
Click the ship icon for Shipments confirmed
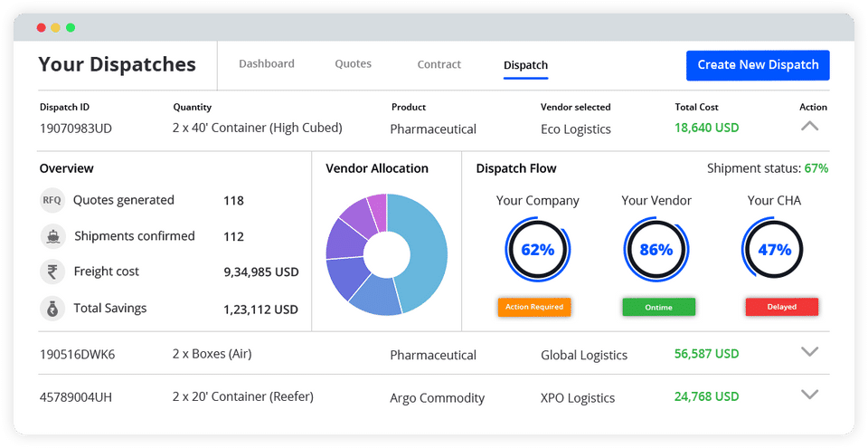52,237
